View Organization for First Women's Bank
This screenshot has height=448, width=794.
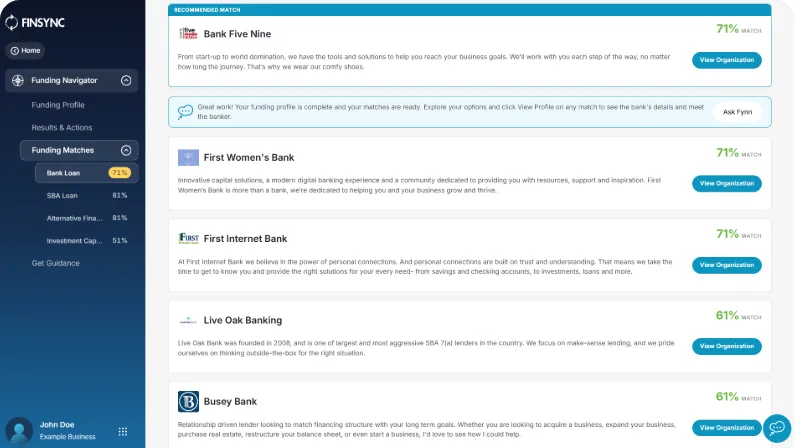[x=727, y=184]
